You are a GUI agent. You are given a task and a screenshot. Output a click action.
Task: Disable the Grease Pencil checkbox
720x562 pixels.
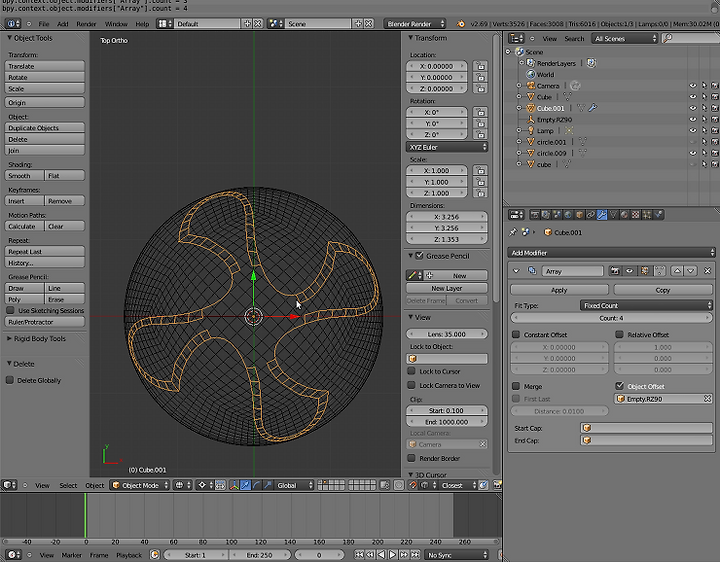419,256
